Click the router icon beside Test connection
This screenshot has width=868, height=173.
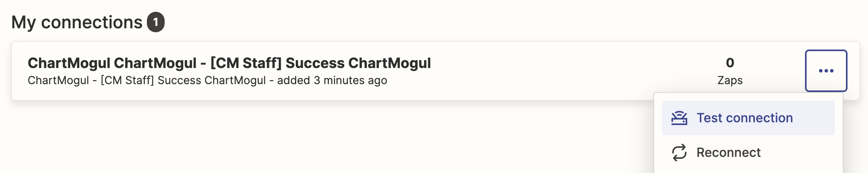(679, 118)
